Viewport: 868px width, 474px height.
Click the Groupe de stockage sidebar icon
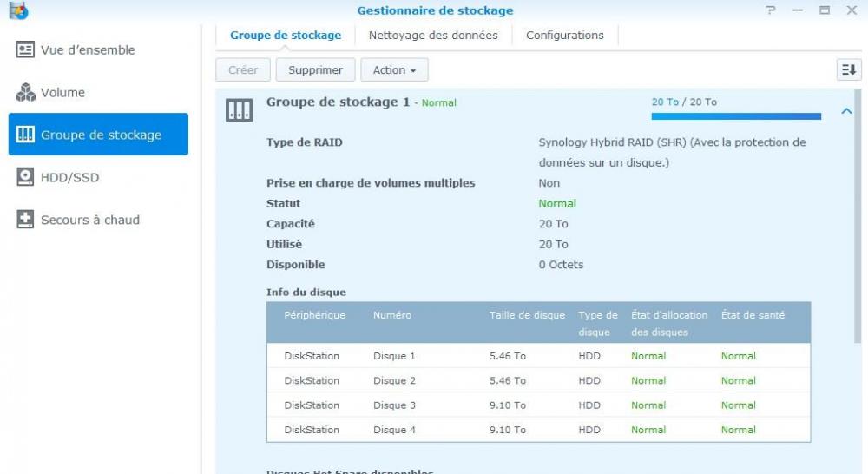pyautogui.click(x=25, y=135)
